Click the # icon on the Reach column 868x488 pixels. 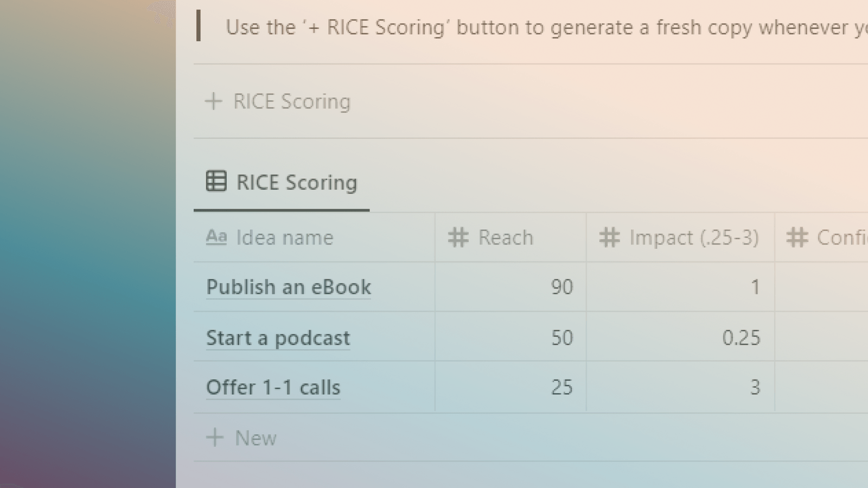coord(457,237)
